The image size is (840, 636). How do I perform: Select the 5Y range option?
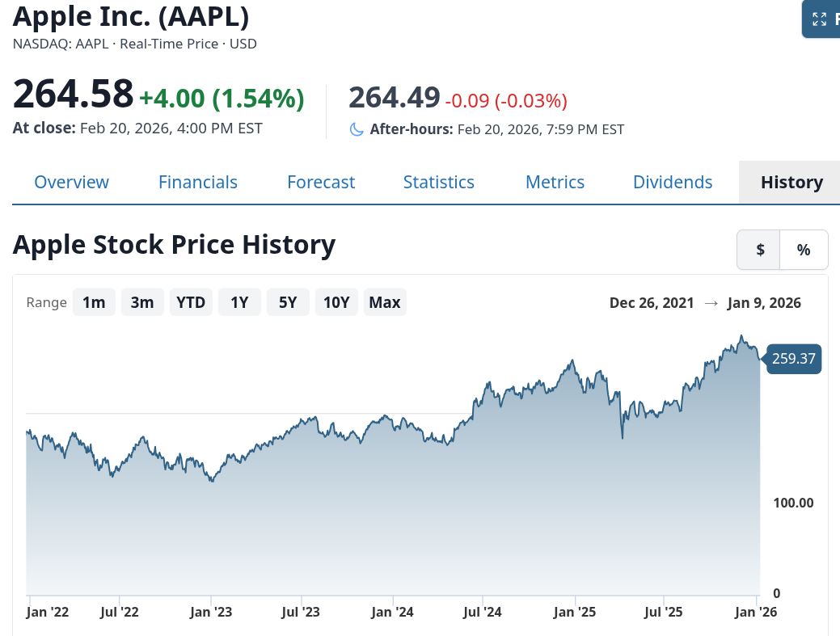click(x=288, y=301)
